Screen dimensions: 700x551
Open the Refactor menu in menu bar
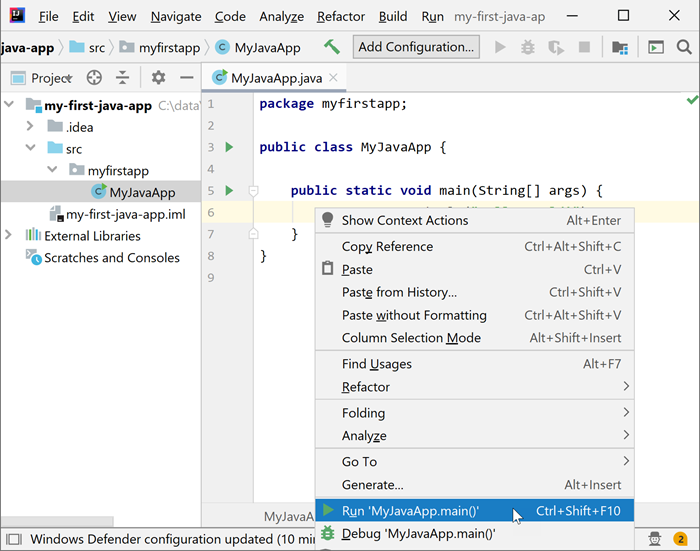click(x=340, y=17)
